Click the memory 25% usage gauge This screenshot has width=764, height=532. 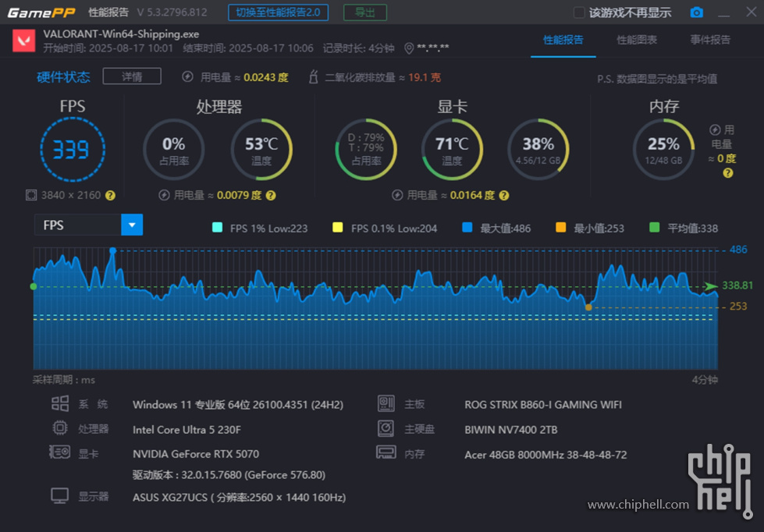[x=663, y=149]
